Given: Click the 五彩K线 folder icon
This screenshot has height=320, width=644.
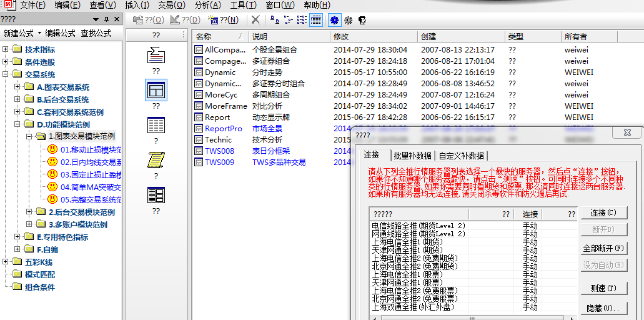Looking at the screenshot, I should tap(17, 262).
